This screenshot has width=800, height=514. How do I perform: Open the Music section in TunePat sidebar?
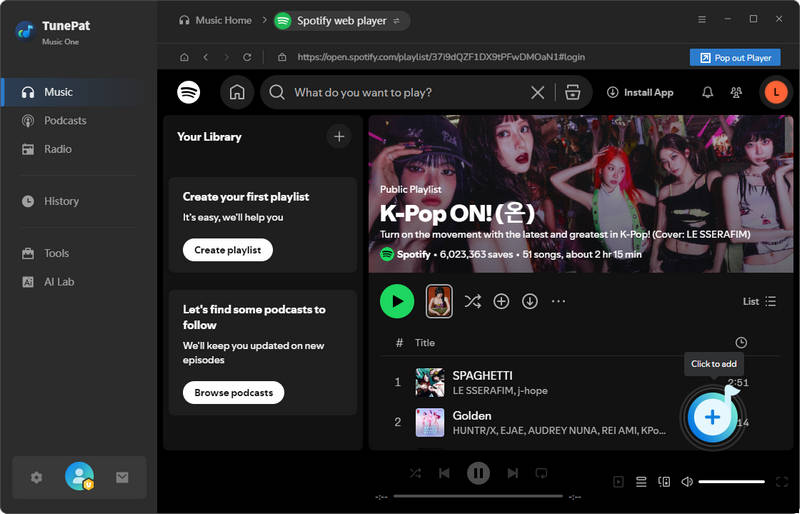click(x=78, y=92)
